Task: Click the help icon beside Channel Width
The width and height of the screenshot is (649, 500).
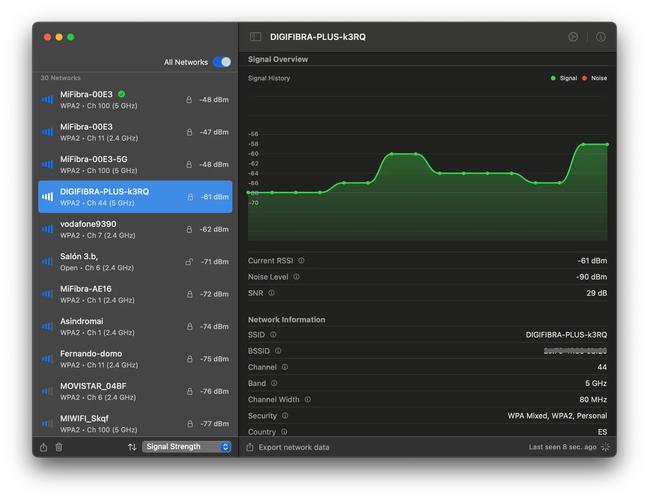Action: point(307,399)
